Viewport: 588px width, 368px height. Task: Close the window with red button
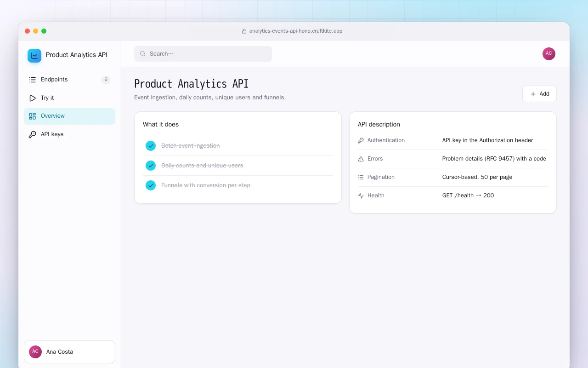click(x=28, y=31)
